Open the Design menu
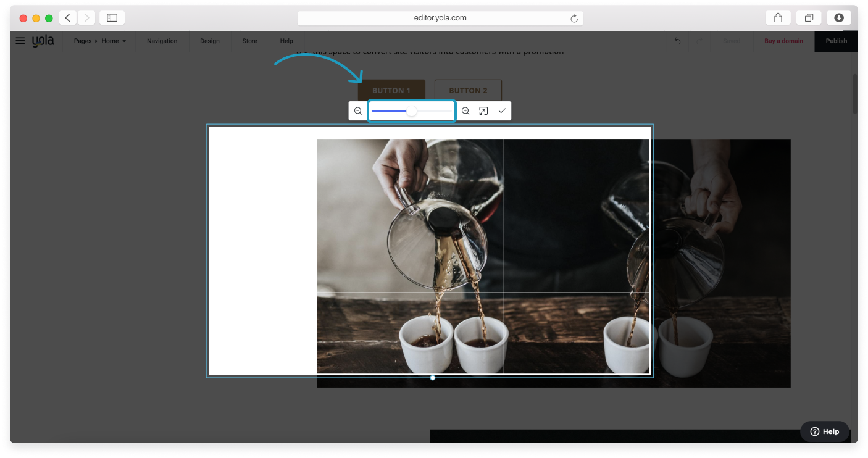This screenshot has height=458, width=868. 209,41
